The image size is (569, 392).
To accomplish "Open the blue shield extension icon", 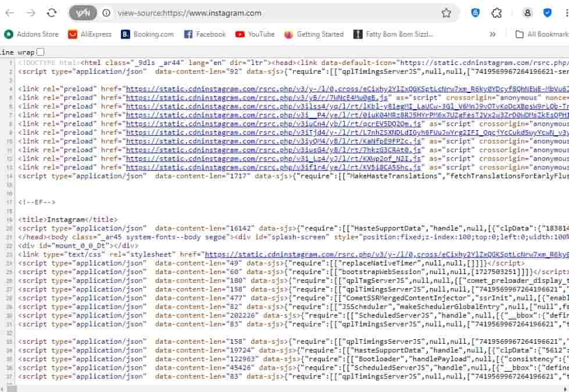I will click(475, 13).
